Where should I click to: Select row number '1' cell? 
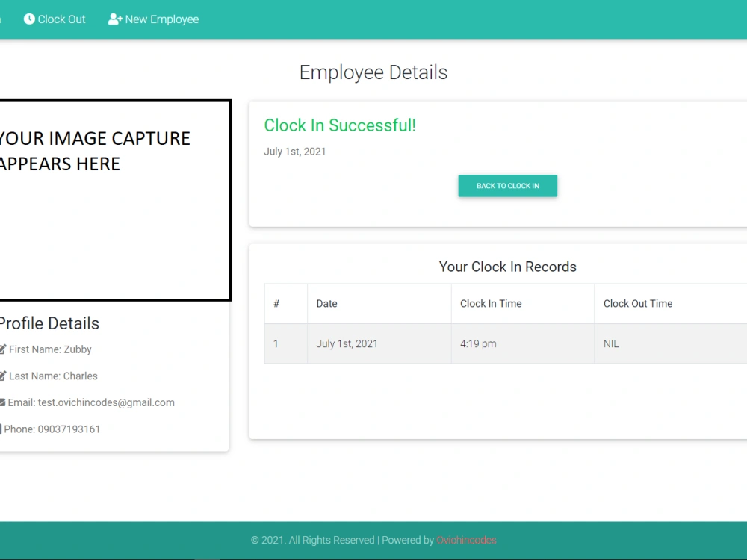[286, 343]
